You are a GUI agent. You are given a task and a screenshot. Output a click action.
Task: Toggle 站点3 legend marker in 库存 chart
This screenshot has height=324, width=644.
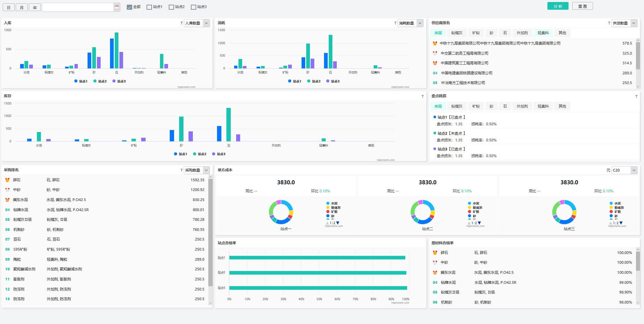(x=214, y=154)
